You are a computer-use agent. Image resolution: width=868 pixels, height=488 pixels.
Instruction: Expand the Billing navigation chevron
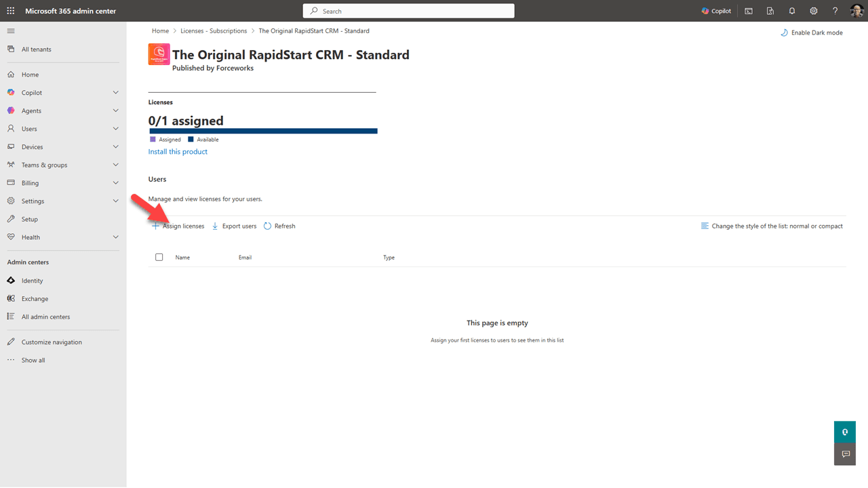[115, 183]
